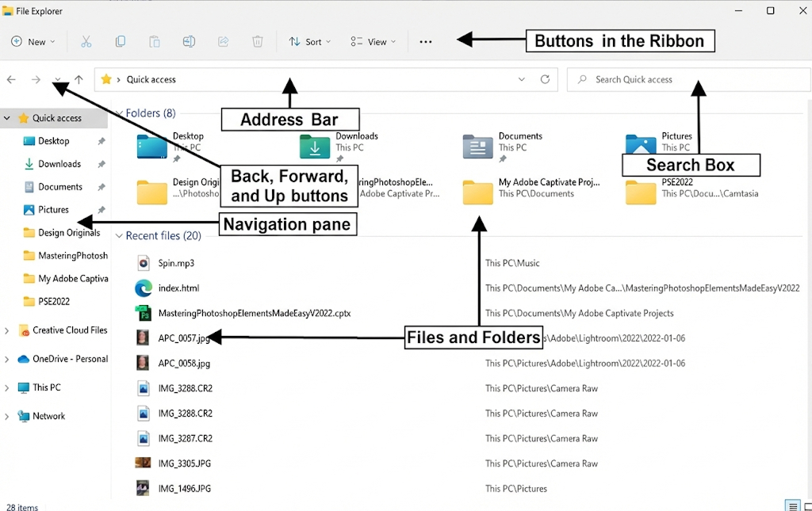The image size is (812, 511).
Task: Click the Paste icon in the toolbar
Action: click(155, 41)
